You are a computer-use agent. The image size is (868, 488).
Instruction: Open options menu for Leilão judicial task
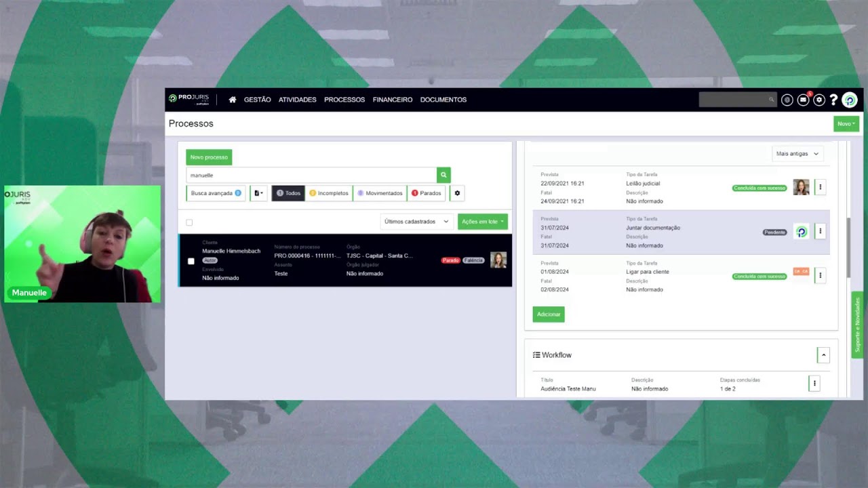[820, 187]
